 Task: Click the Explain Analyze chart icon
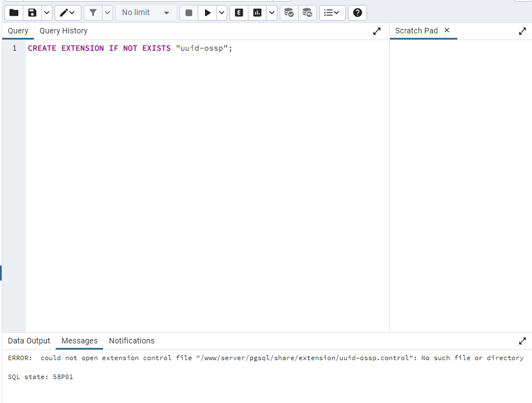click(x=257, y=13)
